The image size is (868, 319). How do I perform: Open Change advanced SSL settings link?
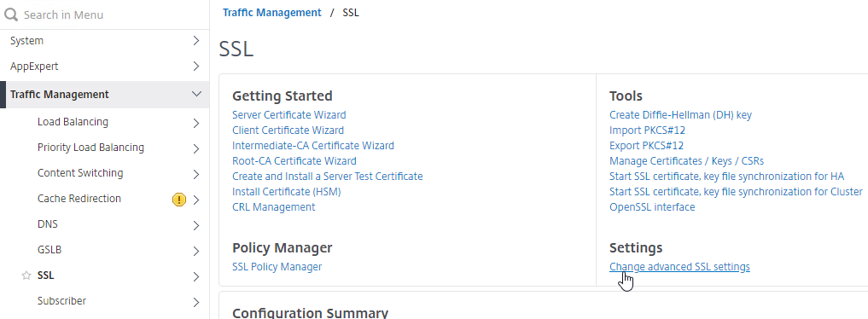coord(679,267)
